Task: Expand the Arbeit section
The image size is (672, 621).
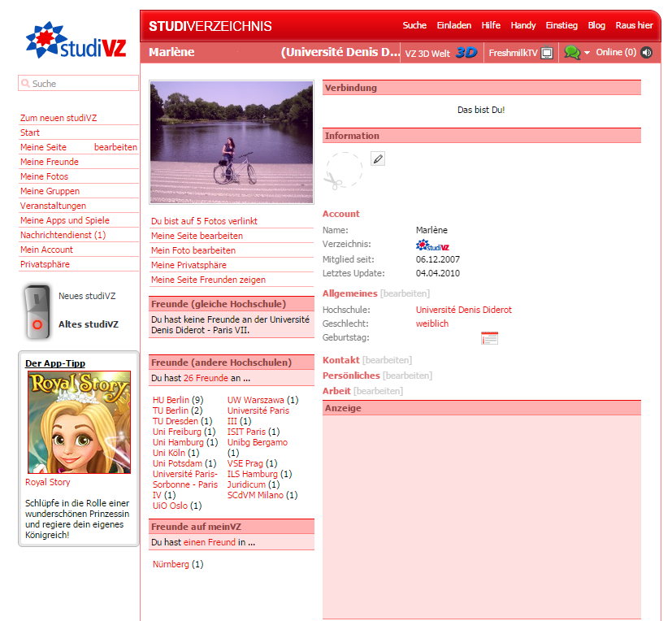Action: click(336, 391)
